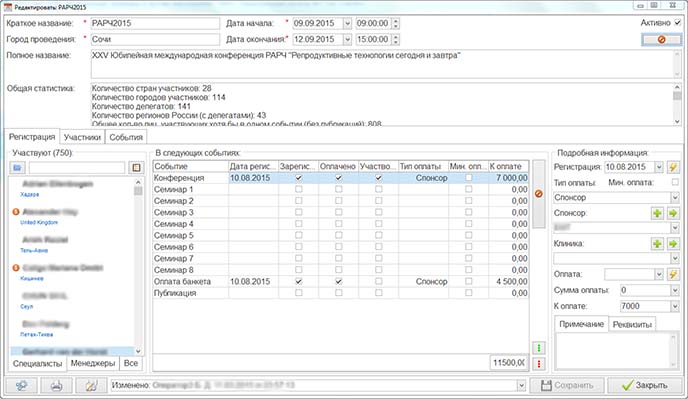Click the Полное название text field
The width and height of the screenshot is (688, 399).
(386, 64)
